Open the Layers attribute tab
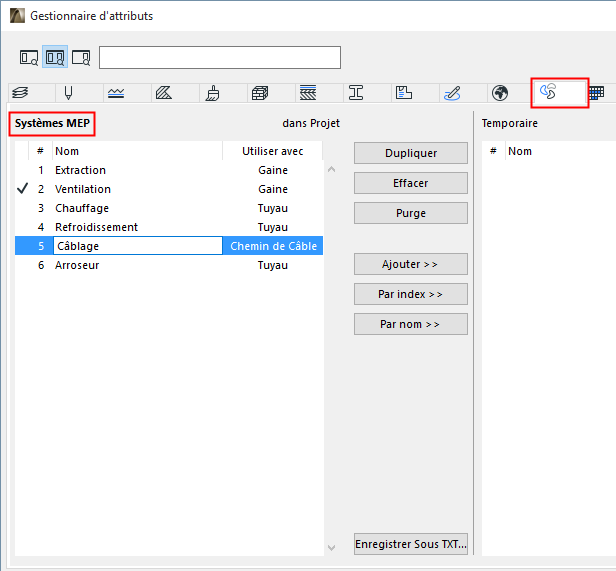Image resolution: width=616 pixels, height=571 pixels. click(x=20, y=93)
